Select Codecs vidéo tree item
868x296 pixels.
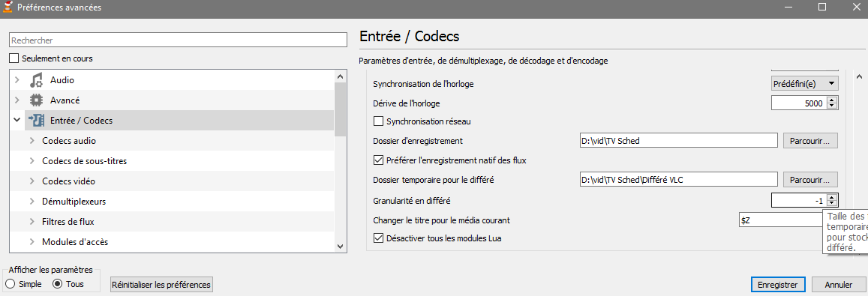[x=68, y=181]
